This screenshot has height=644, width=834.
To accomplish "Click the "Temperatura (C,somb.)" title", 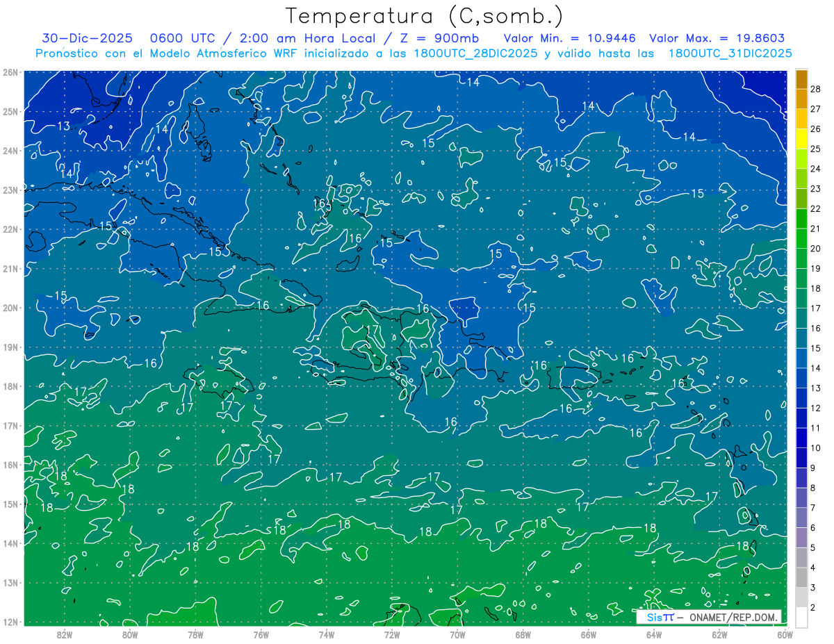I will (424, 15).
